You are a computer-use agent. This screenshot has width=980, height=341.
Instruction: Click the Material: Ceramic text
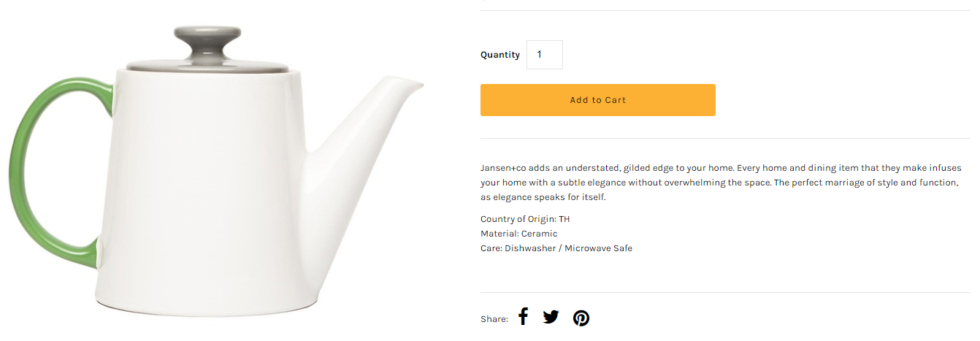518,234
